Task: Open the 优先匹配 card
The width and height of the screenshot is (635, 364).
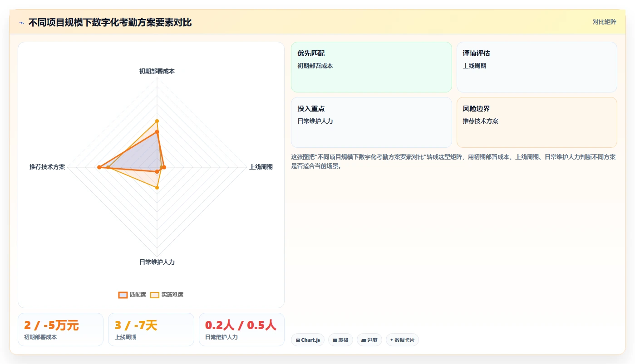Action: (371, 67)
